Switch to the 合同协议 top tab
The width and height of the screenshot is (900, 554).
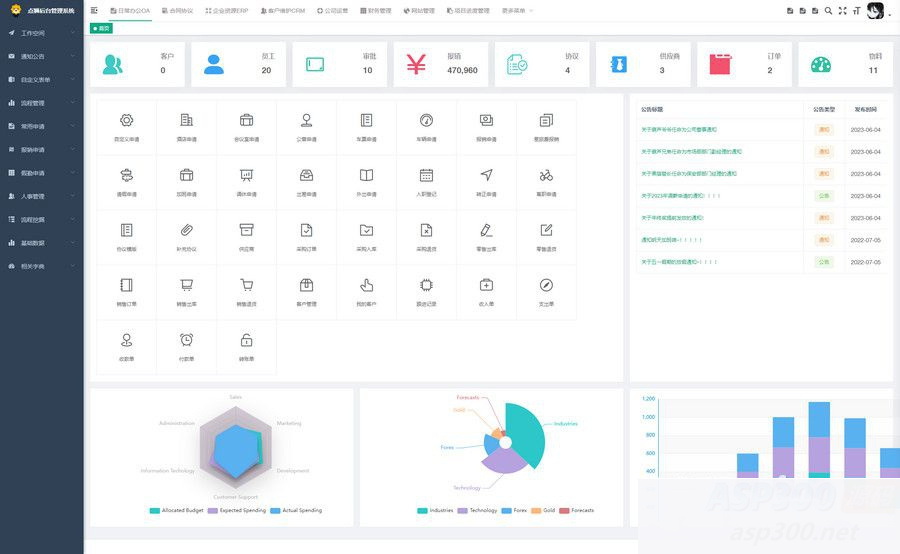click(x=180, y=11)
